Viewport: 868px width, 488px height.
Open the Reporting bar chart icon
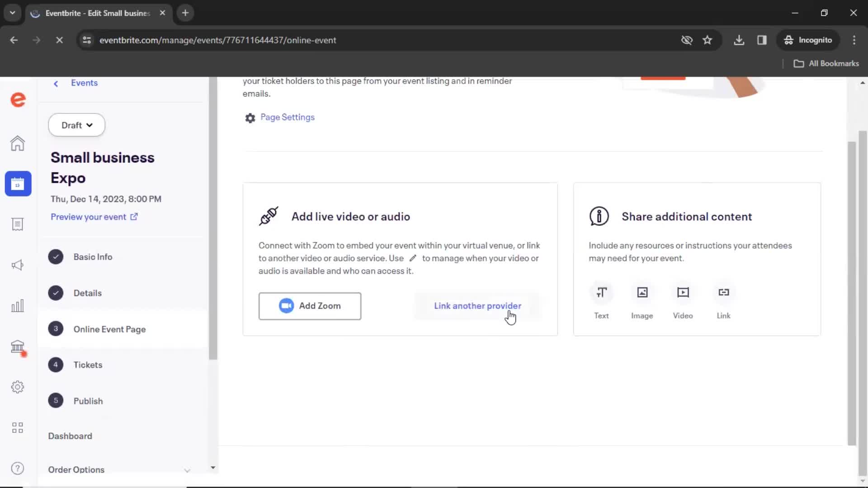pyautogui.click(x=18, y=306)
